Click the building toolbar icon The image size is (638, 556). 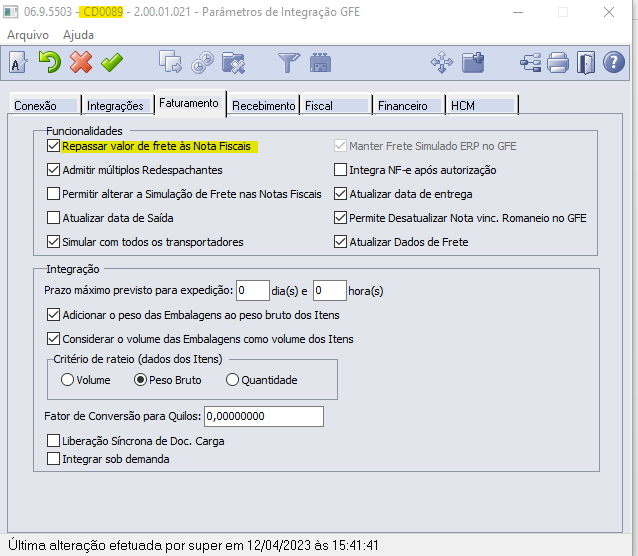(321, 63)
